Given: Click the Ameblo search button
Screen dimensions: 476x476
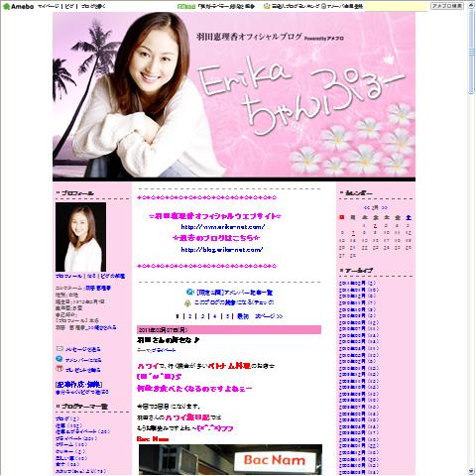Looking at the screenshot, I should coord(447,6).
